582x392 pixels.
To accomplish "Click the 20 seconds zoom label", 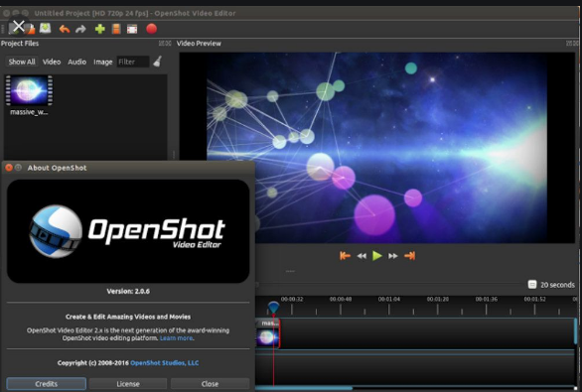I will pos(557,285).
